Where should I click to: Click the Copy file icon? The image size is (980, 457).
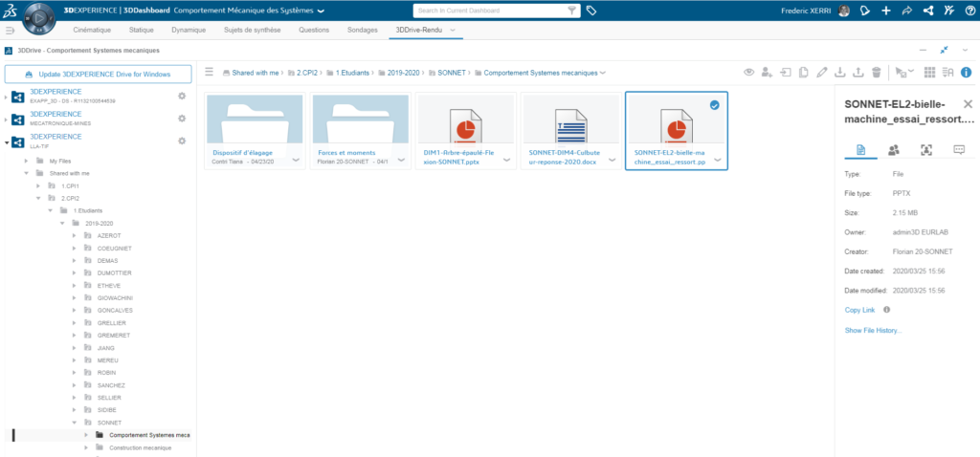[x=804, y=73]
